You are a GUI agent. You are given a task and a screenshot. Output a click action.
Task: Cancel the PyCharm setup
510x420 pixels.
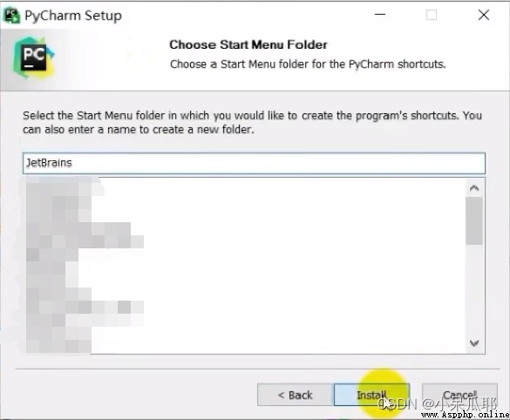(x=459, y=395)
